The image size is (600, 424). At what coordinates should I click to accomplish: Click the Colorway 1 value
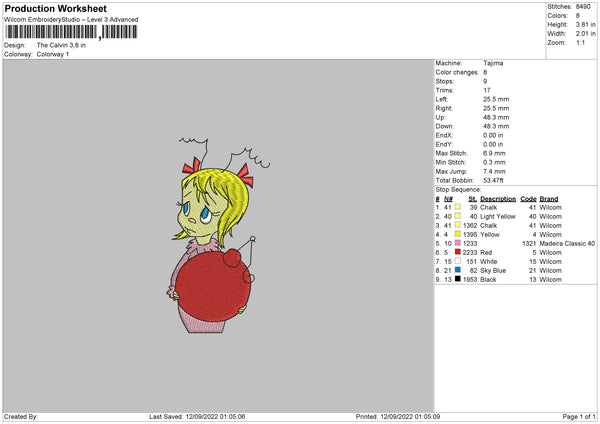53,54
